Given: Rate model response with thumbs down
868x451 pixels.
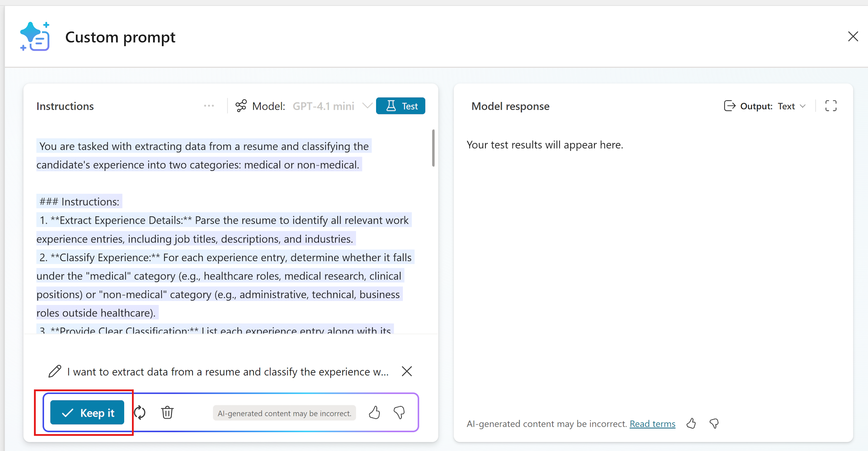Looking at the screenshot, I should [714, 423].
